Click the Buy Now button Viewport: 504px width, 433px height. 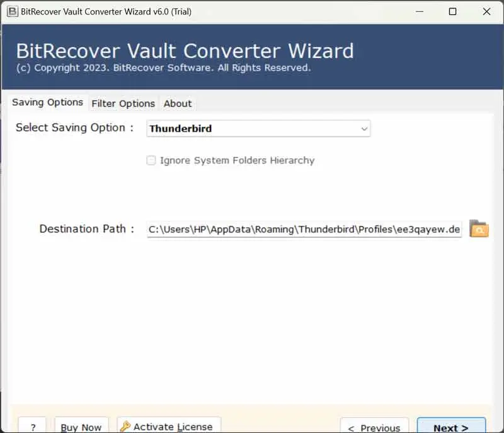(81, 426)
